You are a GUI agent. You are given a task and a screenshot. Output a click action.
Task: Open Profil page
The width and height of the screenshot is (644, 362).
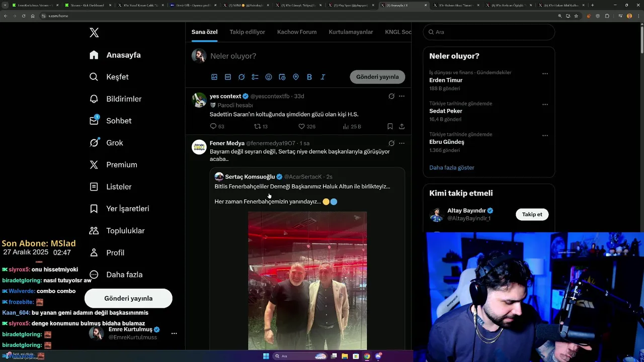(107, 253)
